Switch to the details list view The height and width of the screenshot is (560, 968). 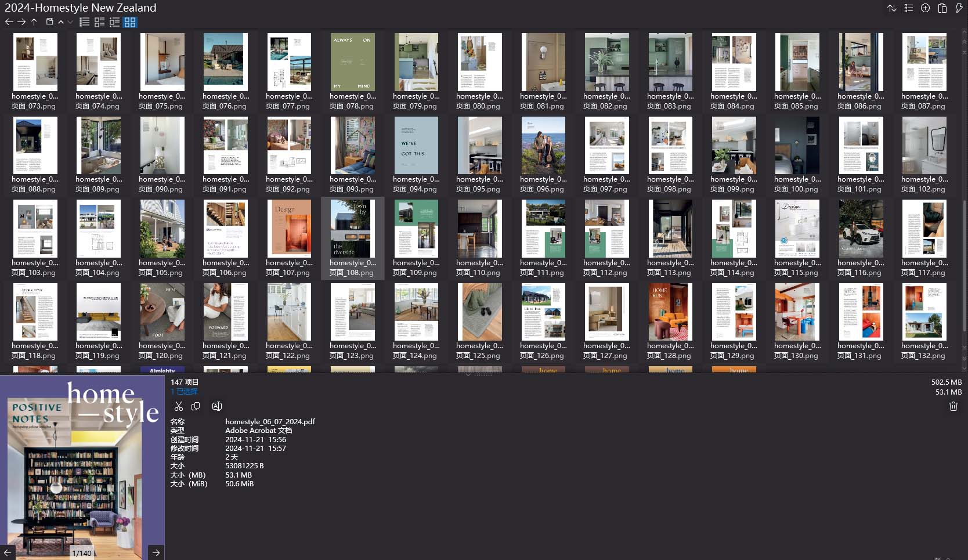100,22
